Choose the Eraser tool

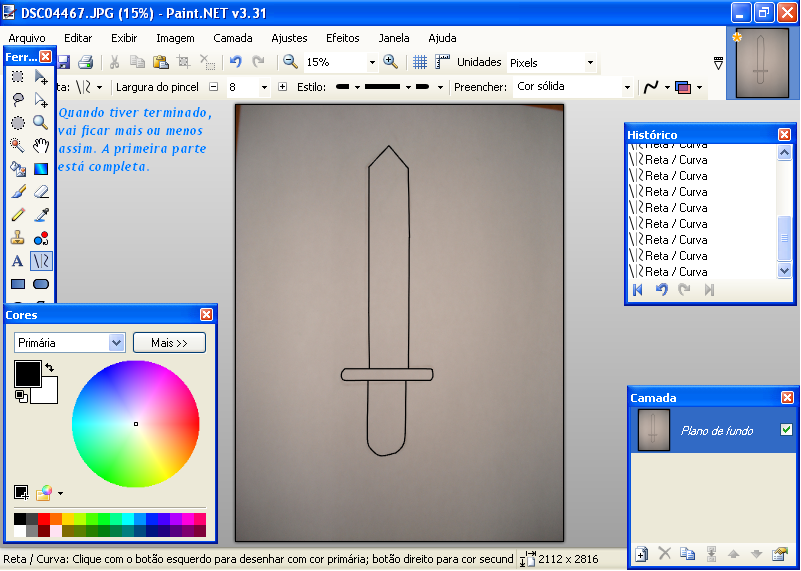click(x=41, y=191)
